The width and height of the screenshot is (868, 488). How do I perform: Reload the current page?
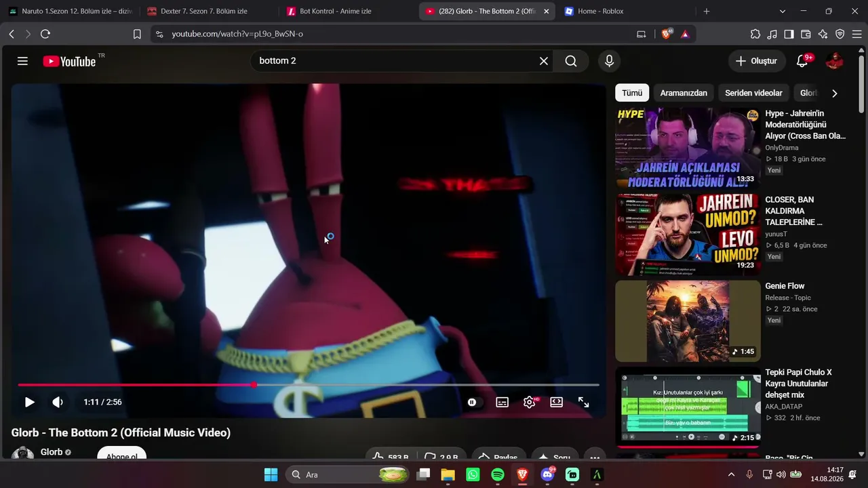(45, 34)
